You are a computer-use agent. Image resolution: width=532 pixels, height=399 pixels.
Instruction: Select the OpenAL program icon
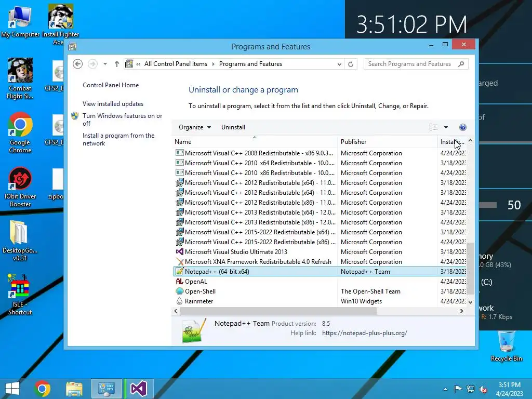(x=179, y=281)
